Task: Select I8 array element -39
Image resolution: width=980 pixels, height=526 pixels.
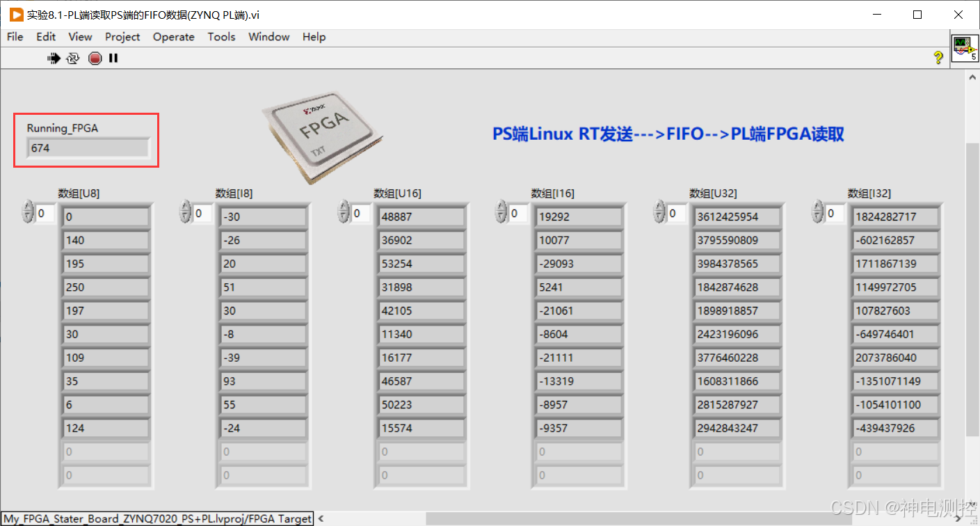Action: click(264, 358)
